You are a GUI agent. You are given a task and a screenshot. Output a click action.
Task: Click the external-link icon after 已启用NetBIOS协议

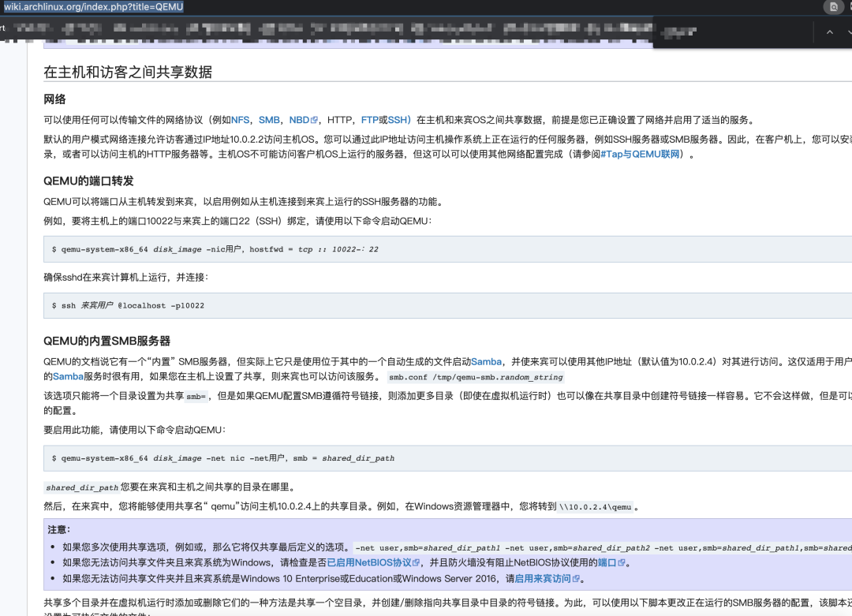[417, 563]
